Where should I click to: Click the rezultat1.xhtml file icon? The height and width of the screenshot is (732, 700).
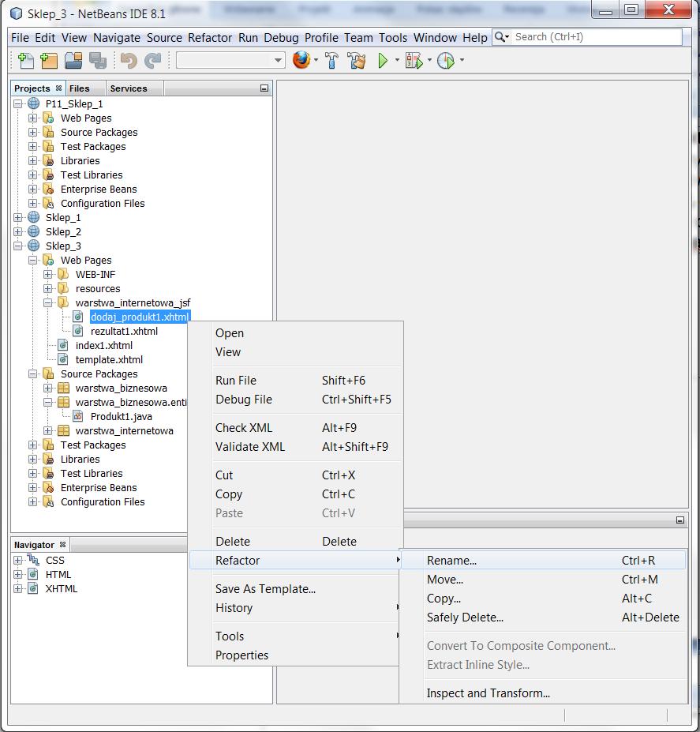pyautogui.click(x=78, y=331)
